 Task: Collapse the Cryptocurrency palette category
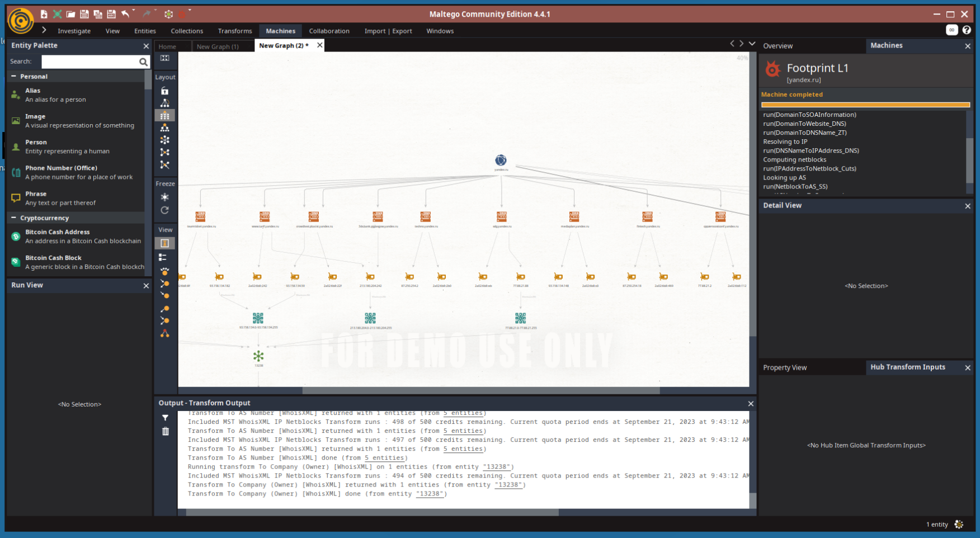14,218
